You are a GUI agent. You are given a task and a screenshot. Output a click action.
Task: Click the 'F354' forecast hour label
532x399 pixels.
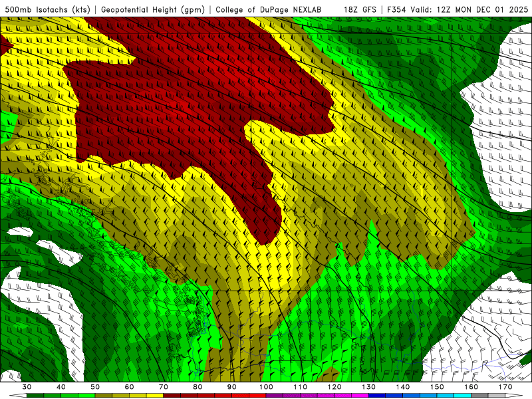(396, 9)
